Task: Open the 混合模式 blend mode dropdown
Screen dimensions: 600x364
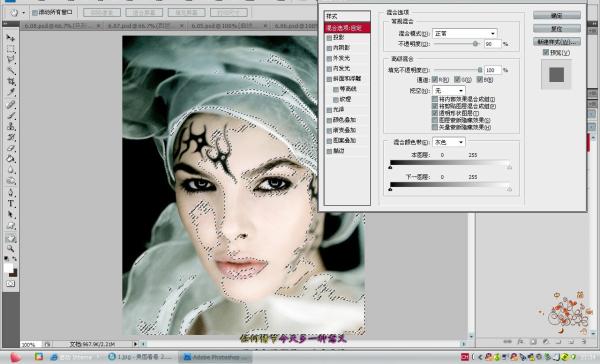Action: [465, 33]
